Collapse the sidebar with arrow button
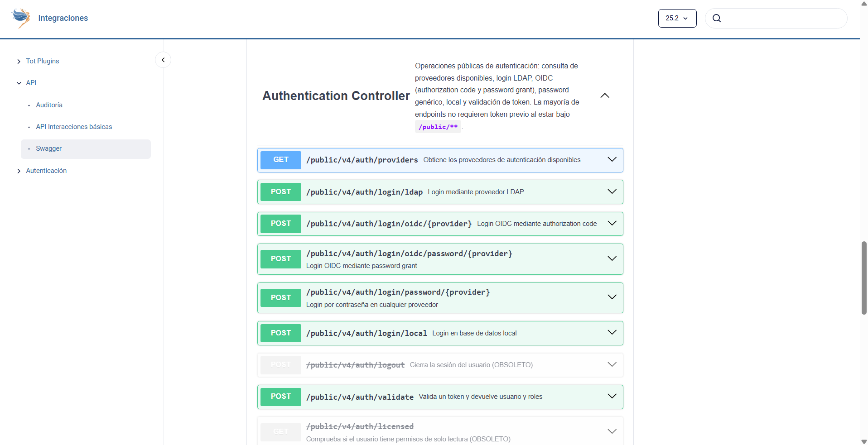 (x=163, y=60)
